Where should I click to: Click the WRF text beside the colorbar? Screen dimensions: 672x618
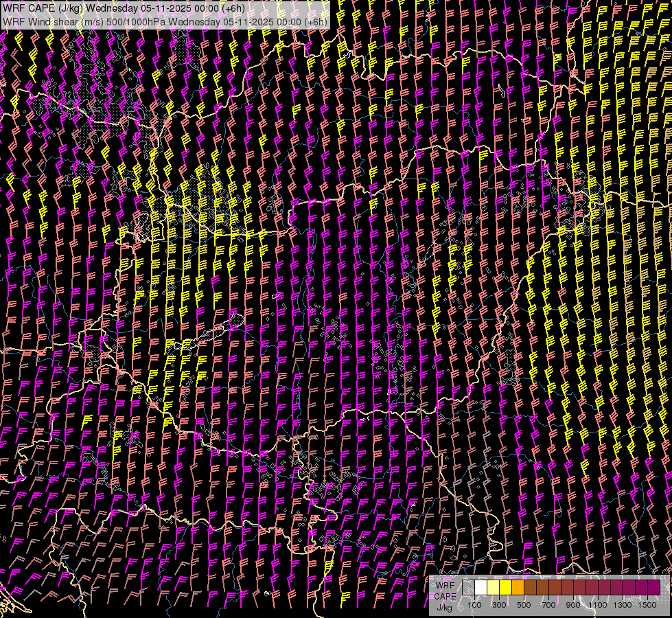445,584
